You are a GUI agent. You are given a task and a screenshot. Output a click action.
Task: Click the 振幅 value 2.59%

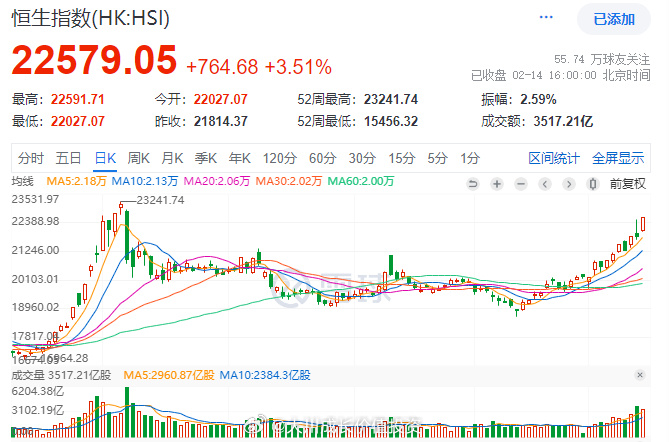tap(538, 99)
